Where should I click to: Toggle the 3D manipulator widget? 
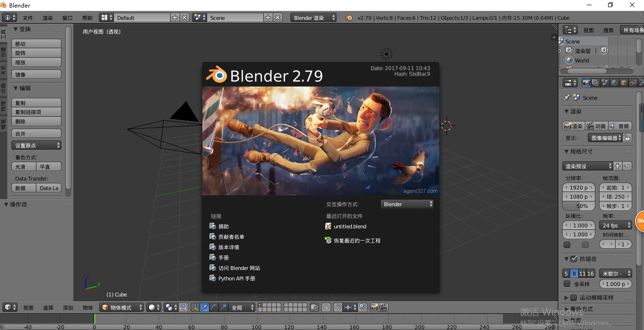click(195, 307)
